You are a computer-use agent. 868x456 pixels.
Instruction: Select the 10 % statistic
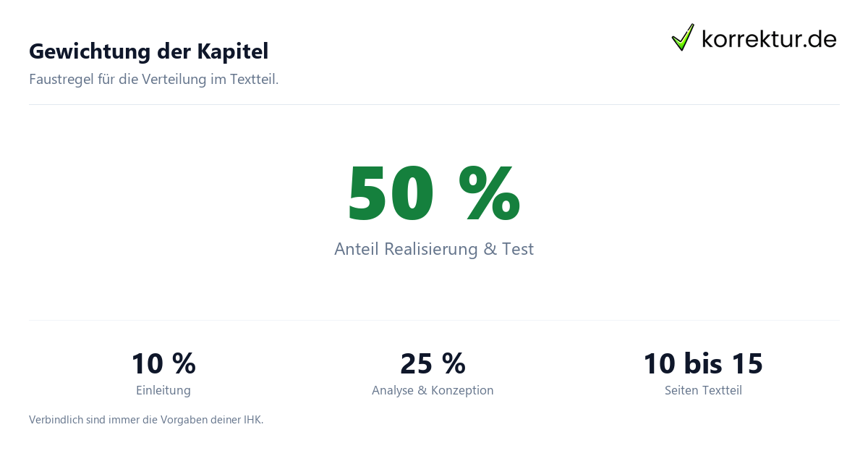(163, 363)
